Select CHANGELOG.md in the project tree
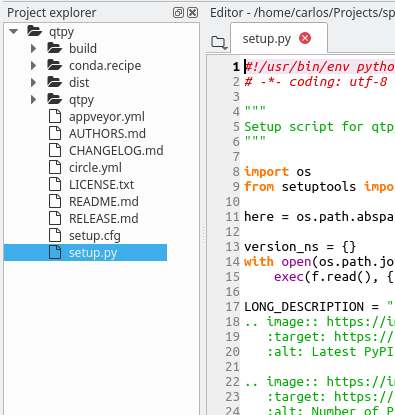 click(116, 151)
